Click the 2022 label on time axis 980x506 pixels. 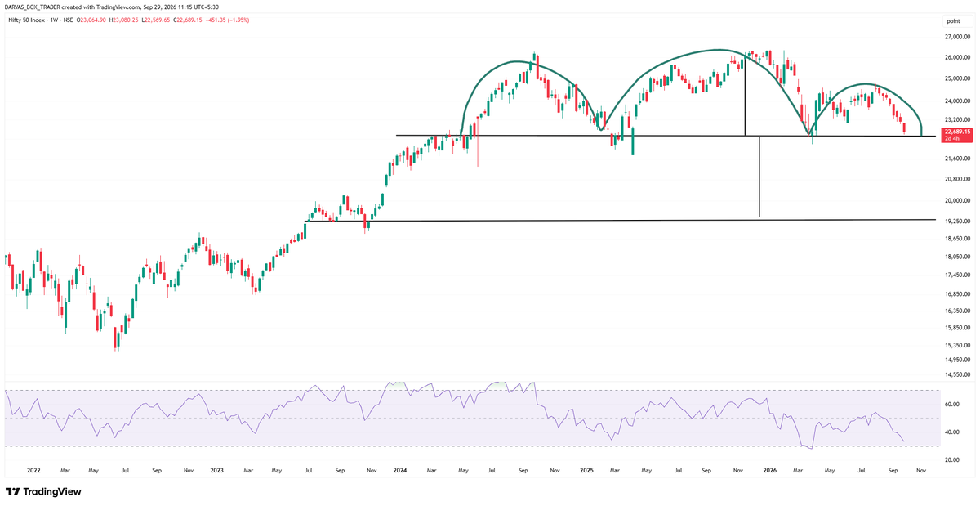(x=33, y=471)
